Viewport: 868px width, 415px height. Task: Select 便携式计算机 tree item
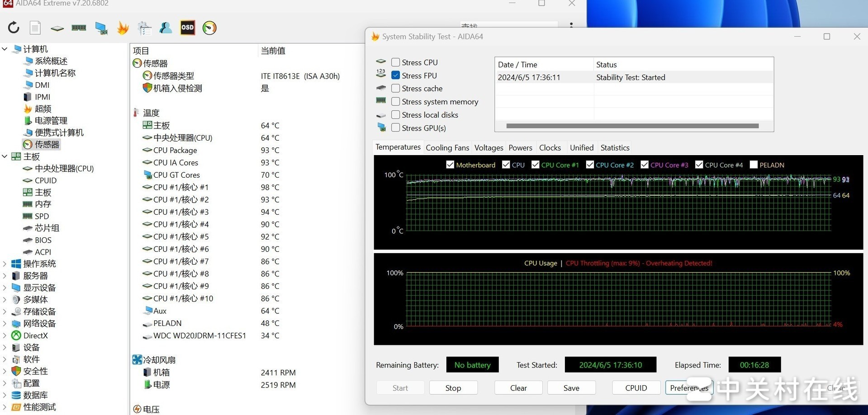click(59, 132)
